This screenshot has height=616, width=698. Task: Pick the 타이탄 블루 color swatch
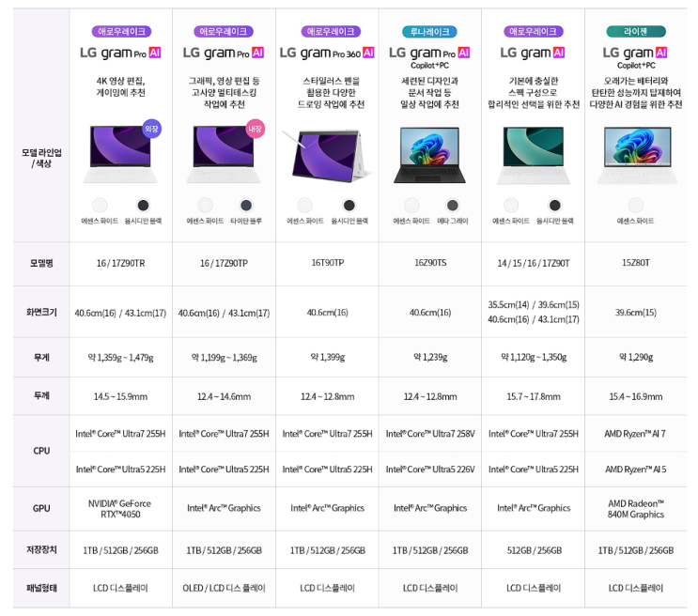coord(246,206)
